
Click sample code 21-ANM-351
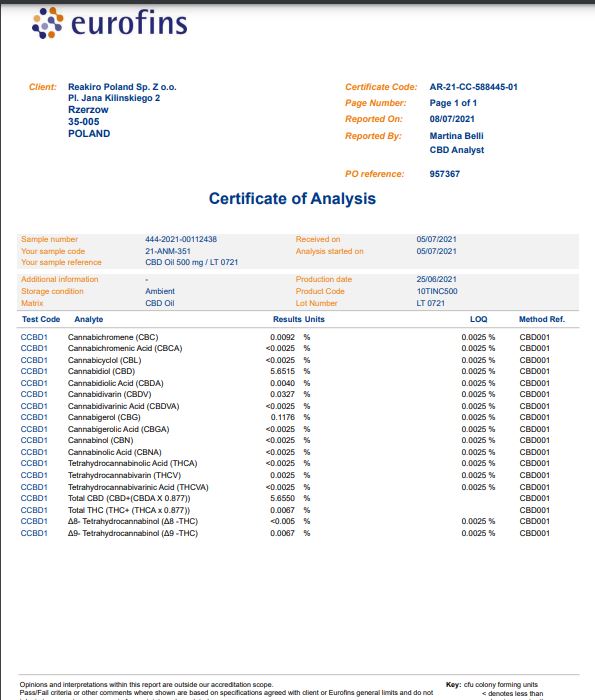[x=167, y=251]
